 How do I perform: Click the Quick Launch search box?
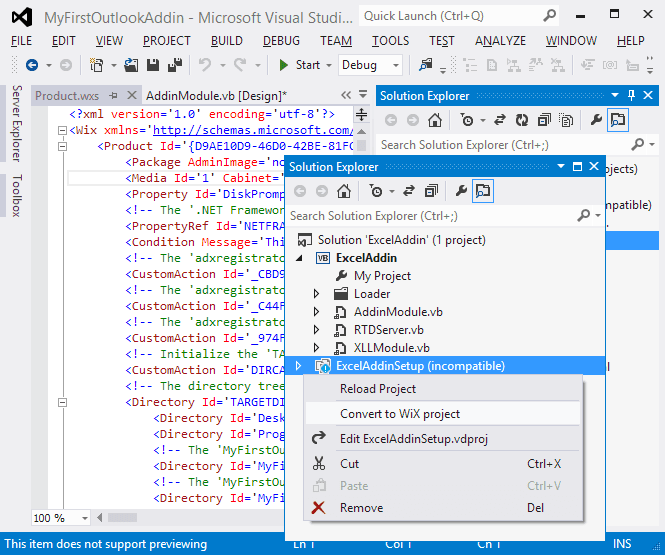click(459, 16)
